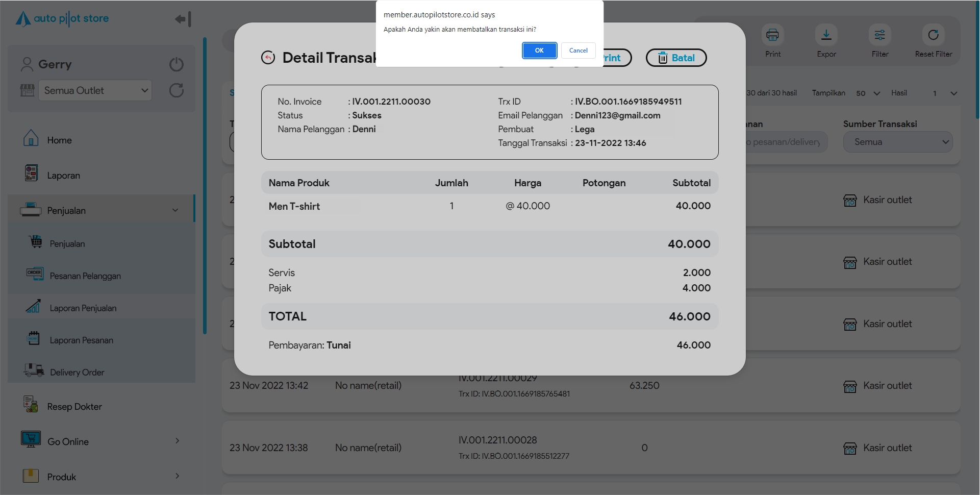The width and height of the screenshot is (980, 495).
Task: Click the Batal trash button
Action: pyautogui.click(x=675, y=58)
